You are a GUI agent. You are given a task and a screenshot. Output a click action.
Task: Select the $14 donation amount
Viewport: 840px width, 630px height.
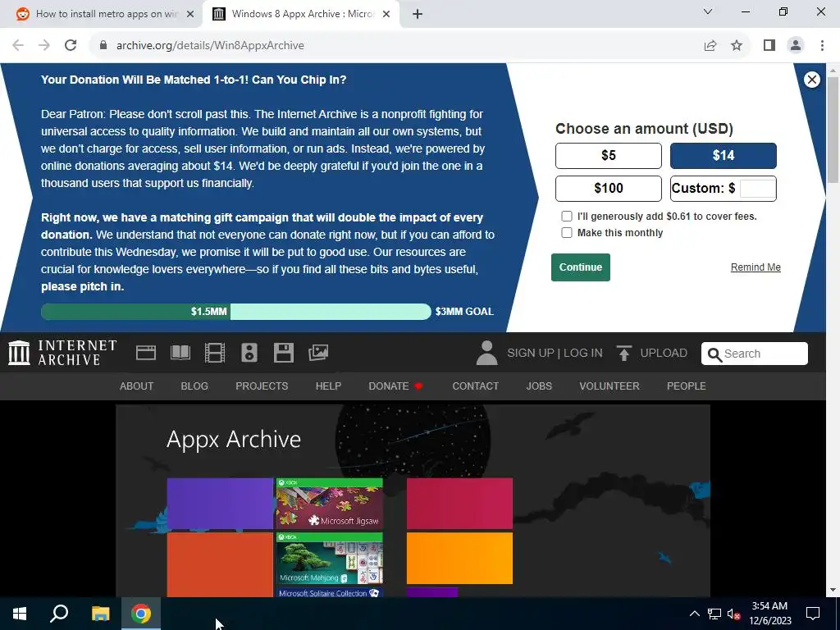[x=724, y=156]
